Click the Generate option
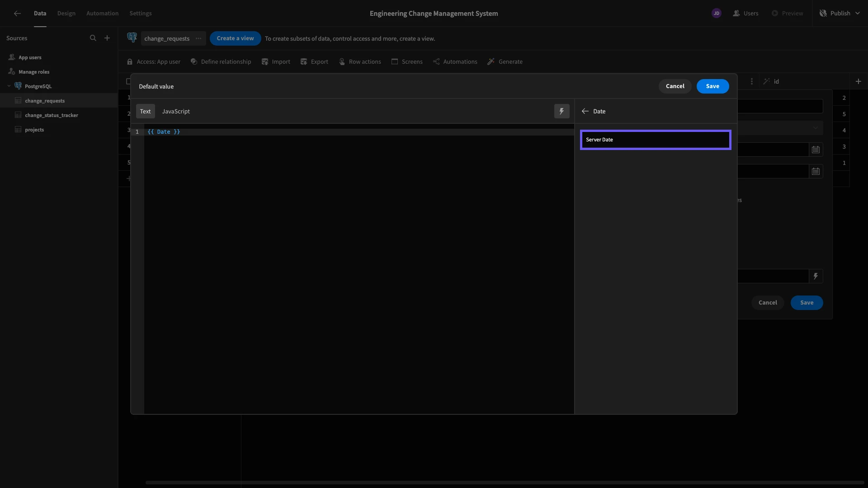This screenshot has height=488, width=868. (x=505, y=62)
